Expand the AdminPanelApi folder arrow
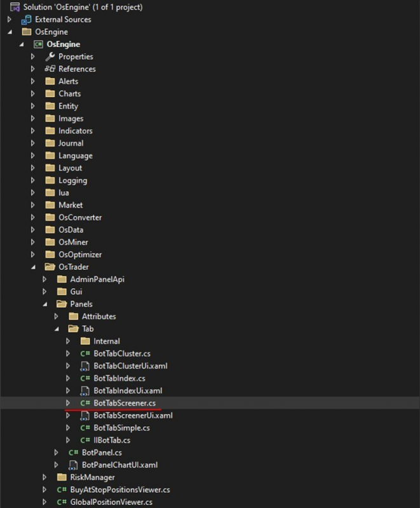The image size is (420, 508). [44, 279]
